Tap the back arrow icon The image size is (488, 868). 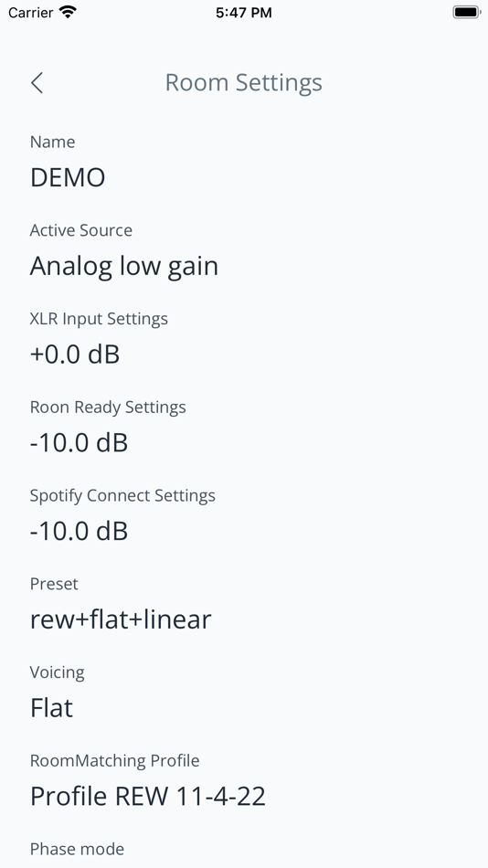point(37,83)
